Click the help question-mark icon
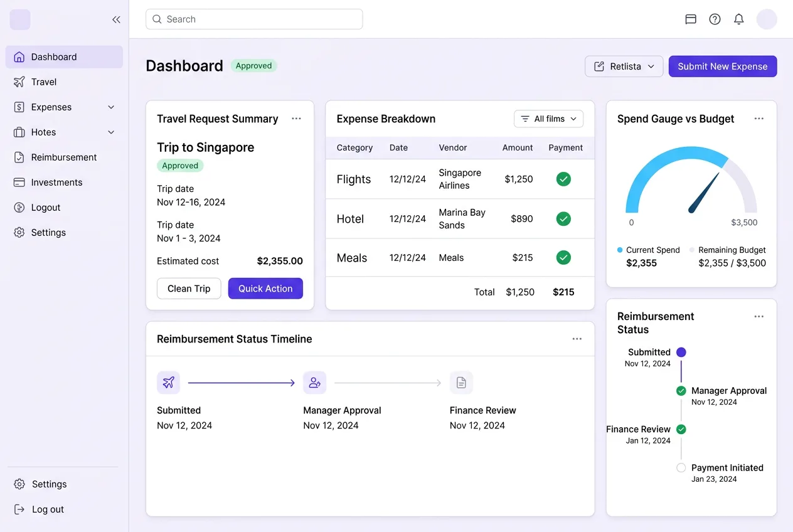 point(715,19)
